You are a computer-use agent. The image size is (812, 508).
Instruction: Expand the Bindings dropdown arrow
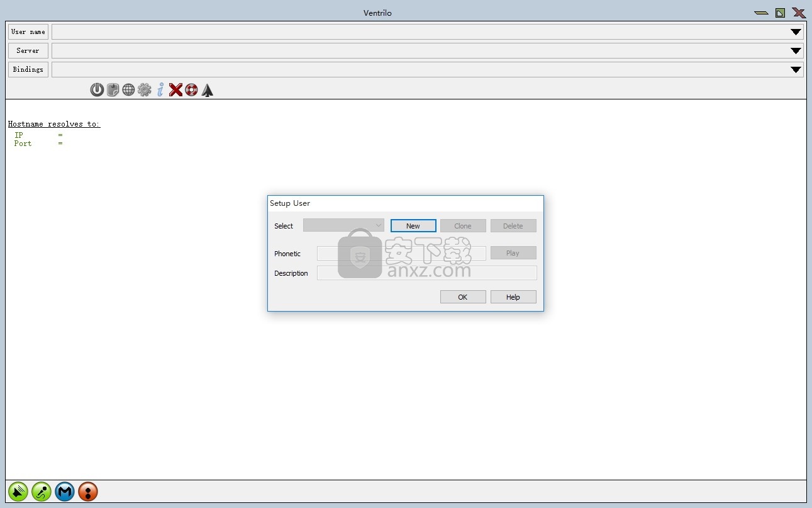pos(796,70)
